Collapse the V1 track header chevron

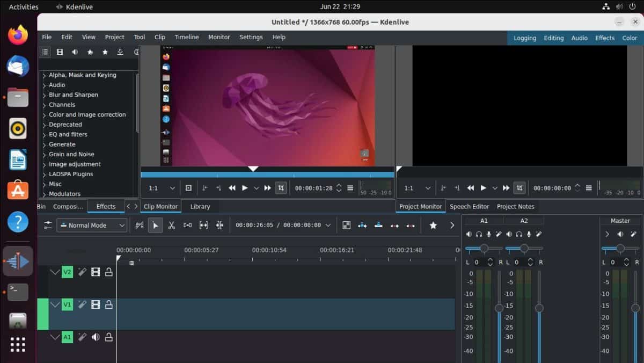click(55, 304)
